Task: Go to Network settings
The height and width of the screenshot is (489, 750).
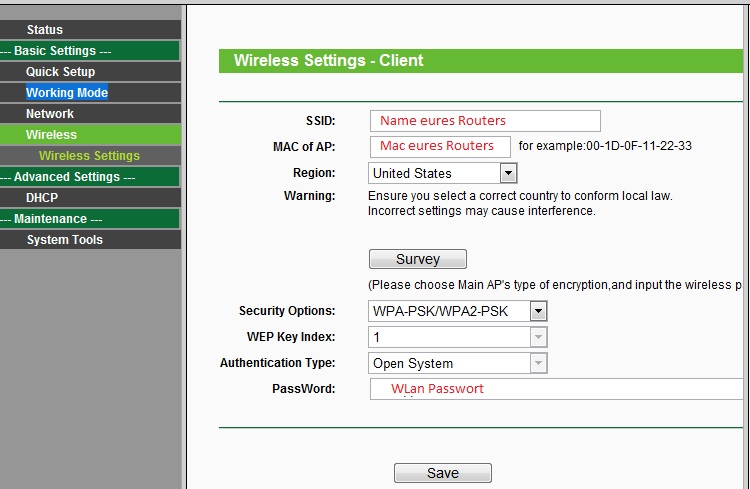Action: tap(50, 114)
